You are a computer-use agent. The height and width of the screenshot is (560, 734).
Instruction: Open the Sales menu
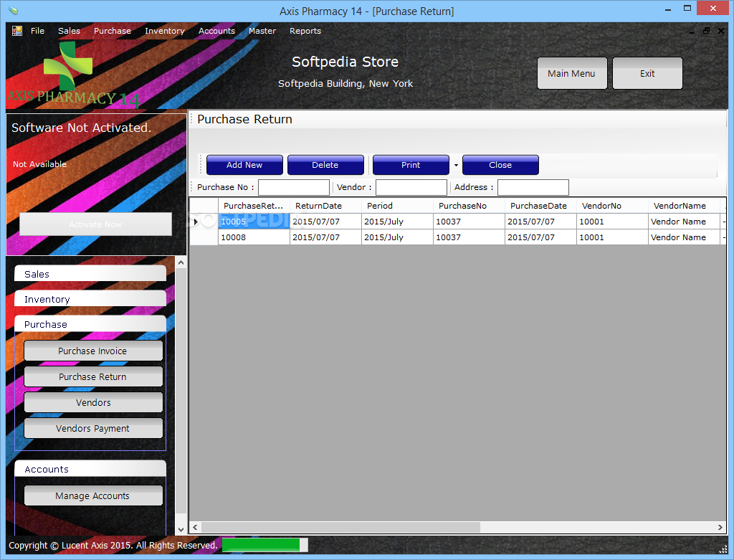tap(69, 31)
